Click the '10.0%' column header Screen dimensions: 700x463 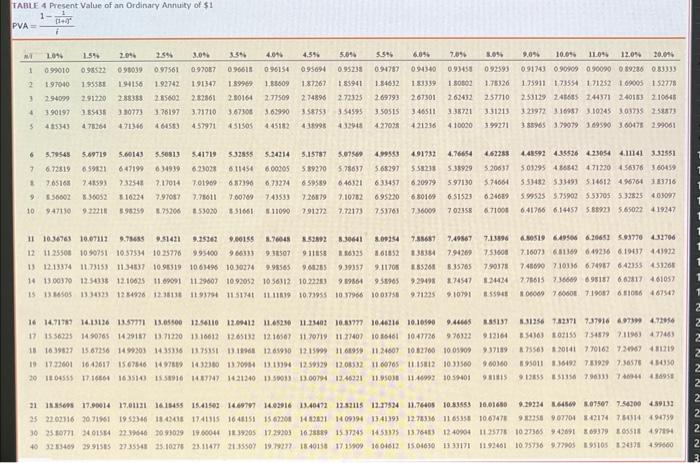566,55
